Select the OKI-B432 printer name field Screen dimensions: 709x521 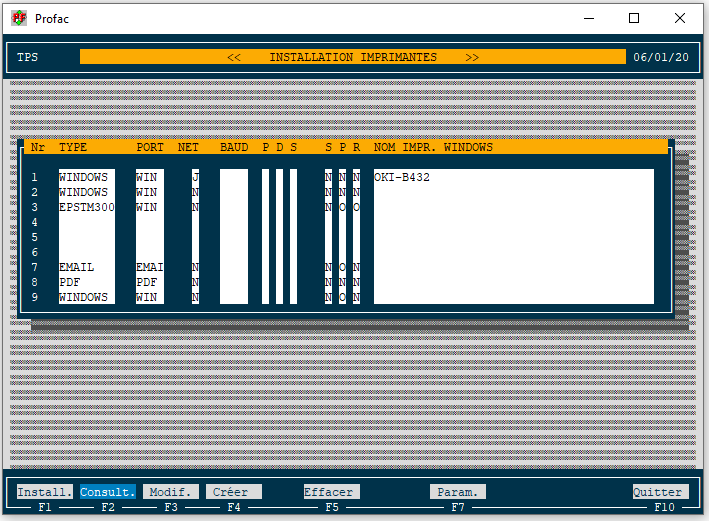point(402,178)
